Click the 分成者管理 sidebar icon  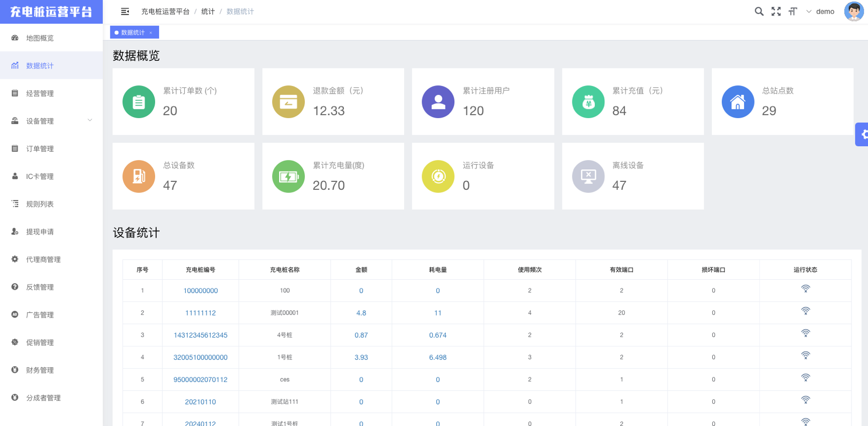click(15, 397)
